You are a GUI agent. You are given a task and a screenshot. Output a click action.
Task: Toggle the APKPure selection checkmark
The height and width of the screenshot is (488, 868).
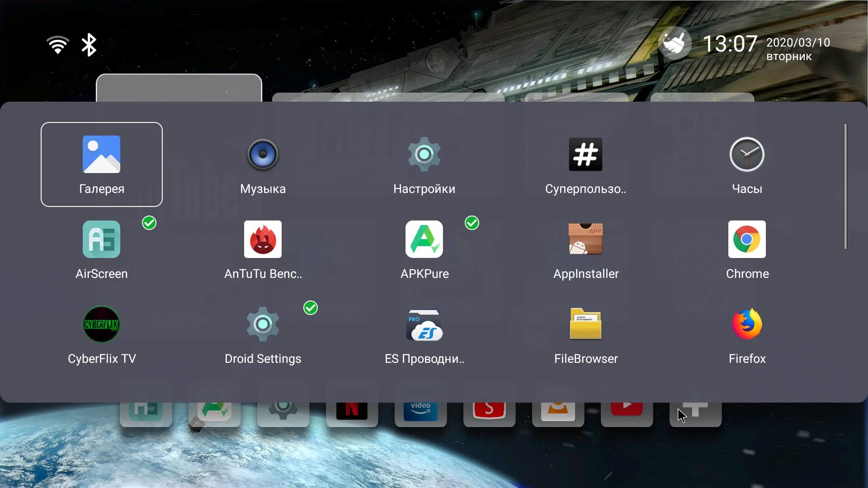[x=472, y=223]
